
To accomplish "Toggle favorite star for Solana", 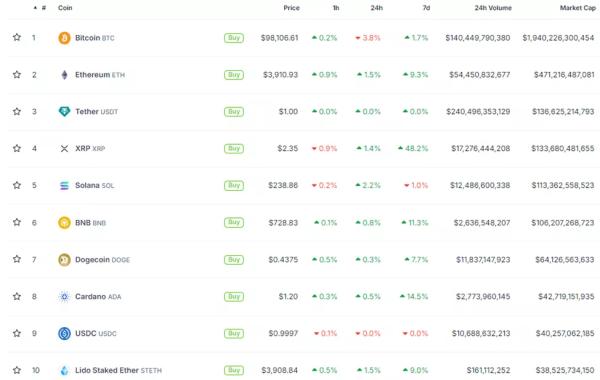I will point(17,185).
